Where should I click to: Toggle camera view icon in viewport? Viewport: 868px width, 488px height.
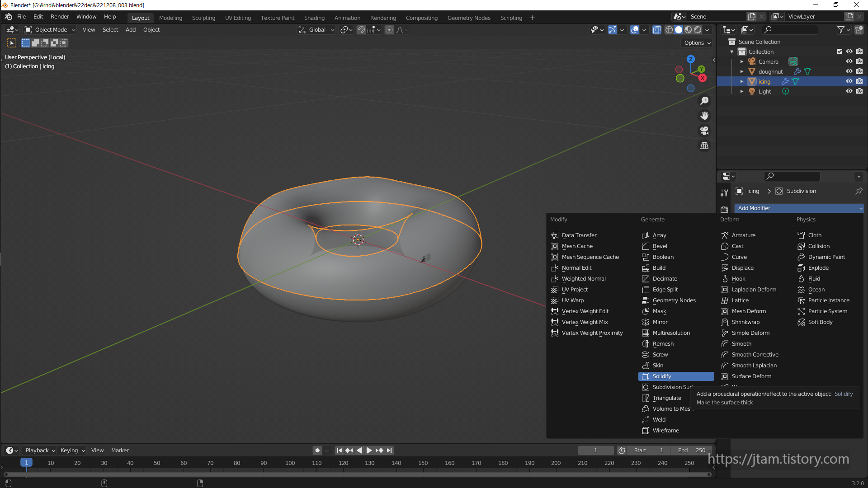coord(704,131)
